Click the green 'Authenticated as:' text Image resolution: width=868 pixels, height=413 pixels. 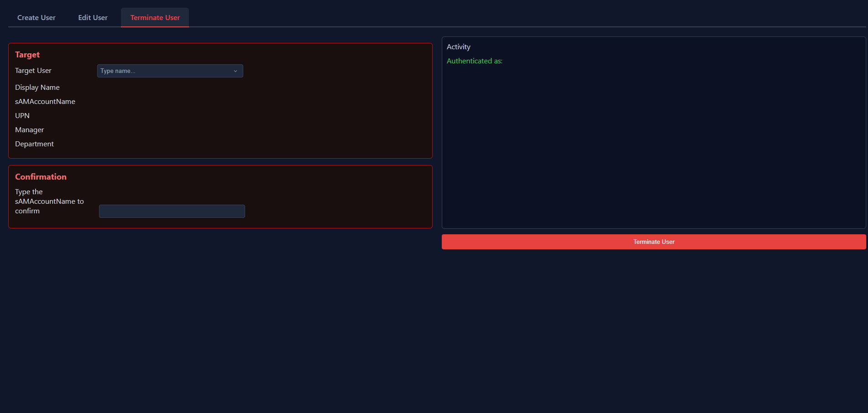click(x=475, y=61)
